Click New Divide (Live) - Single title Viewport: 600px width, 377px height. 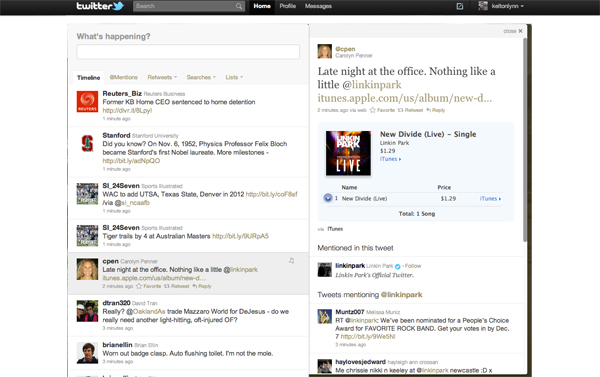click(x=428, y=134)
